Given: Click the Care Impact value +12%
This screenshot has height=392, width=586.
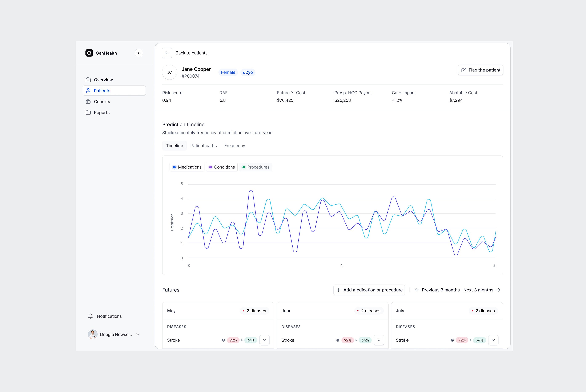Looking at the screenshot, I should pyautogui.click(x=397, y=100).
